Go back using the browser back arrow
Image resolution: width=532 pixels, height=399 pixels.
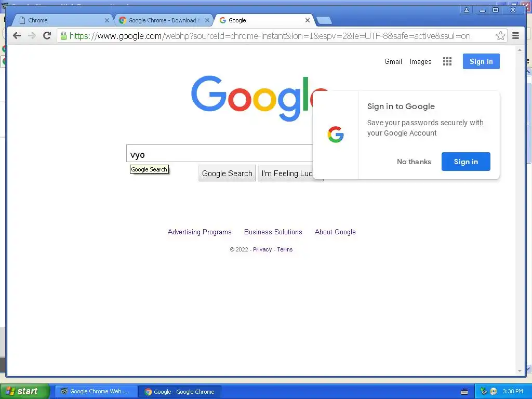coord(17,36)
